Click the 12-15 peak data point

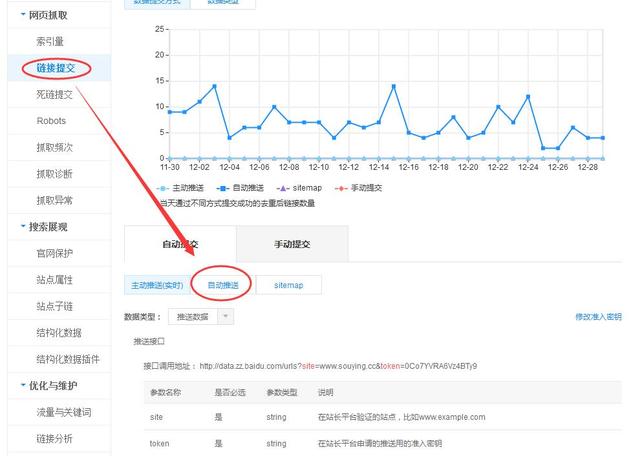click(393, 86)
